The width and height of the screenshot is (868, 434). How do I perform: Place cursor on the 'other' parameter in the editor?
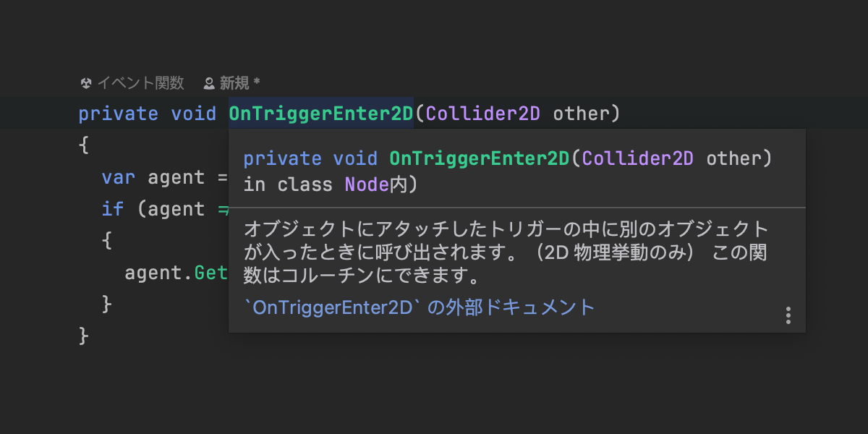(x=582, y=114)
